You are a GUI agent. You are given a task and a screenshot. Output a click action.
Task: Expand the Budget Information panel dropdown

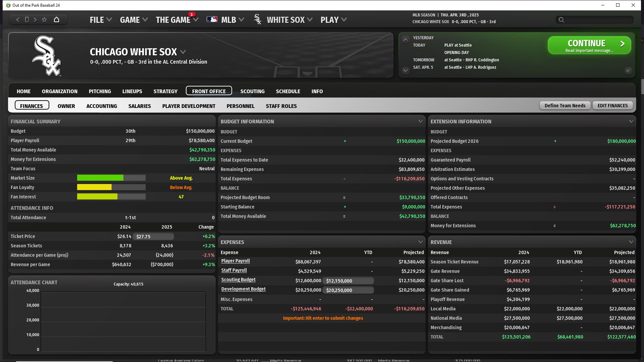point(420,121)
